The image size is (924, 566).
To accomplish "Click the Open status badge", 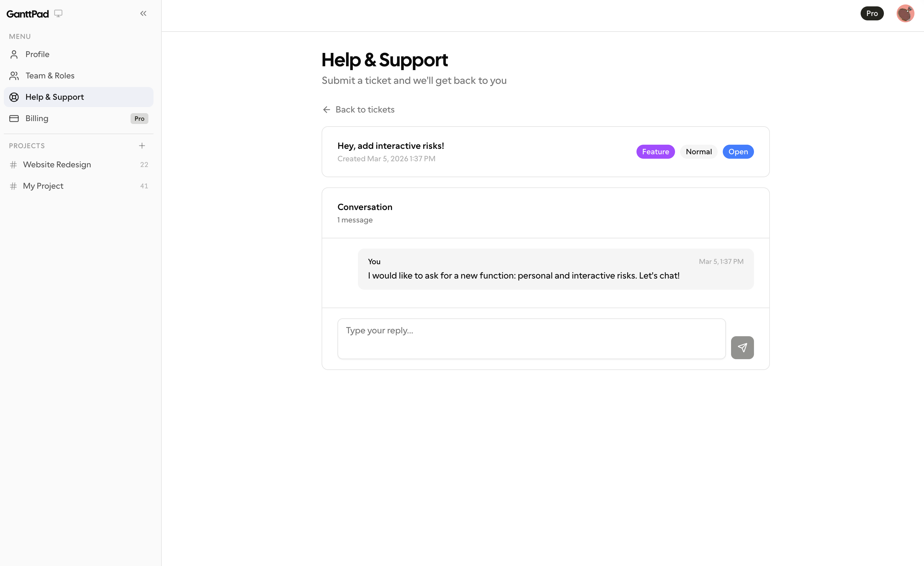I will [738, 152].
